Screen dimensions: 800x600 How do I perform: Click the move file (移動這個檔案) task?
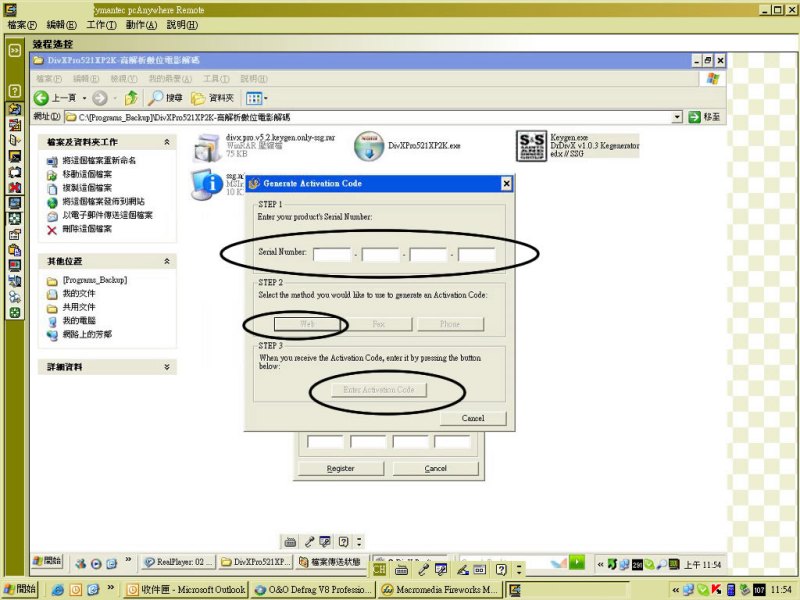(87, 174)
